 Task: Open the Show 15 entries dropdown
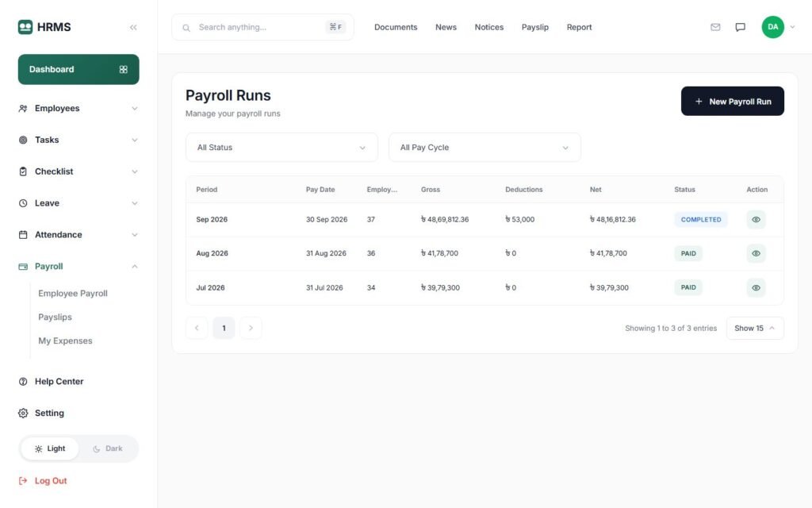coord(755,328)
